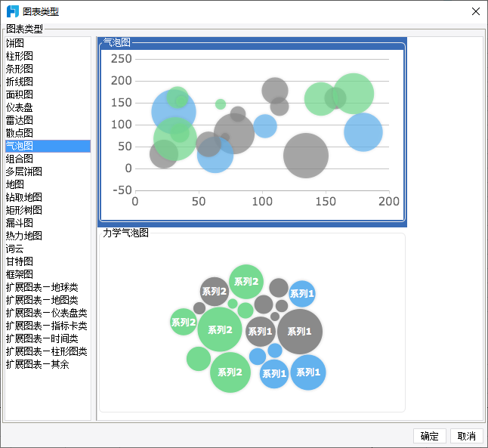Select the 力学气泡图 preview thumbnail
Viewport: 488px width, 448px height.
point(252,323)
